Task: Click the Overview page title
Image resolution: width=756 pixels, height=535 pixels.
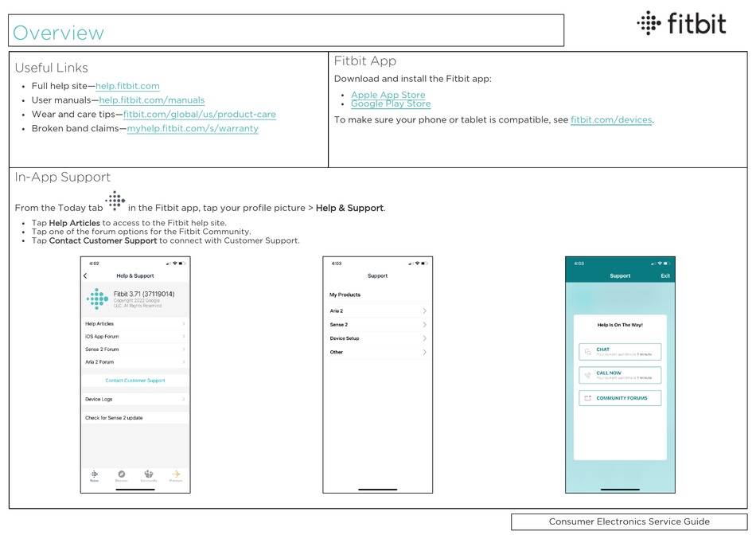Action: click(58, 33)
